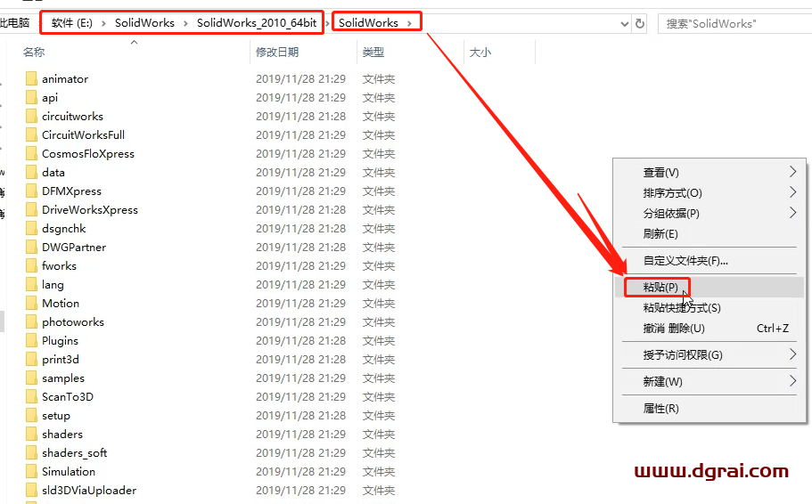The height and width of the screenshot is (504, 812).
Task: Click the DWGPartner folder icon
Action: click(x=31, y=247)
